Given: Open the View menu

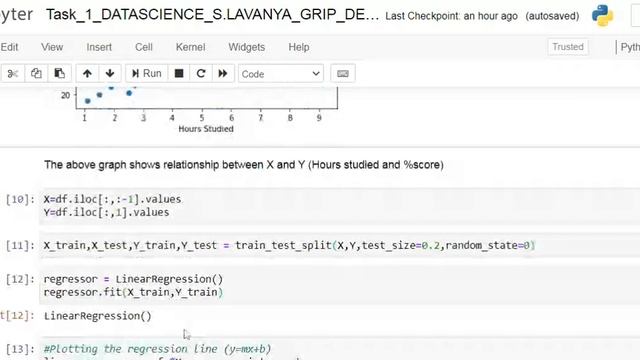Looking at the screenshot, I should [52, 47].
